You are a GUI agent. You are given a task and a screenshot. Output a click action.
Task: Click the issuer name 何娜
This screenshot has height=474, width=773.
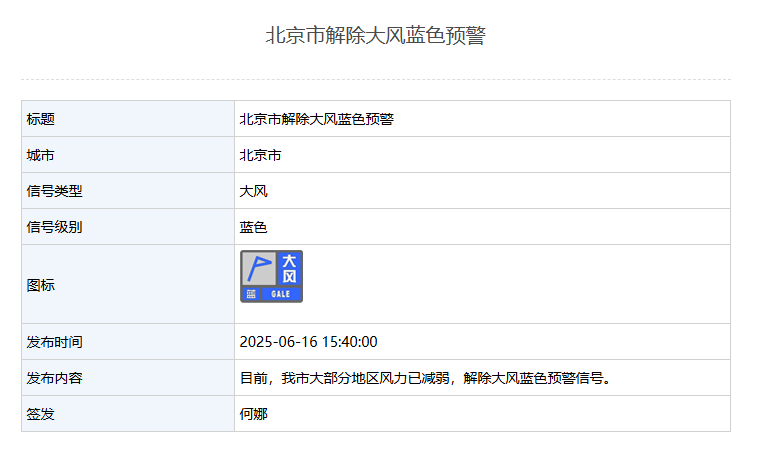pos(253,414)
